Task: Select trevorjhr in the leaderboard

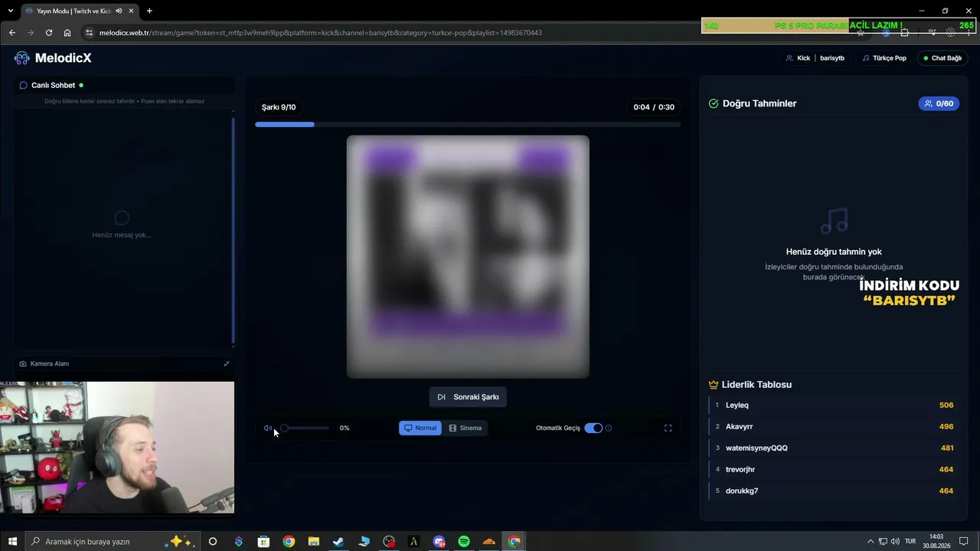Action: (x=834, y=470)
